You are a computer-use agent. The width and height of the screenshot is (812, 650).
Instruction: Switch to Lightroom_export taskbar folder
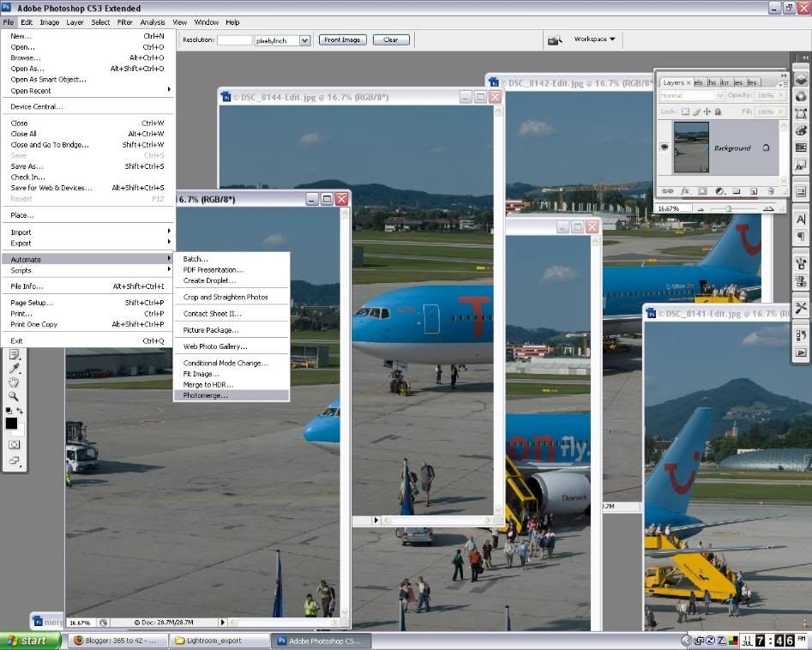(x=220, y=641)
